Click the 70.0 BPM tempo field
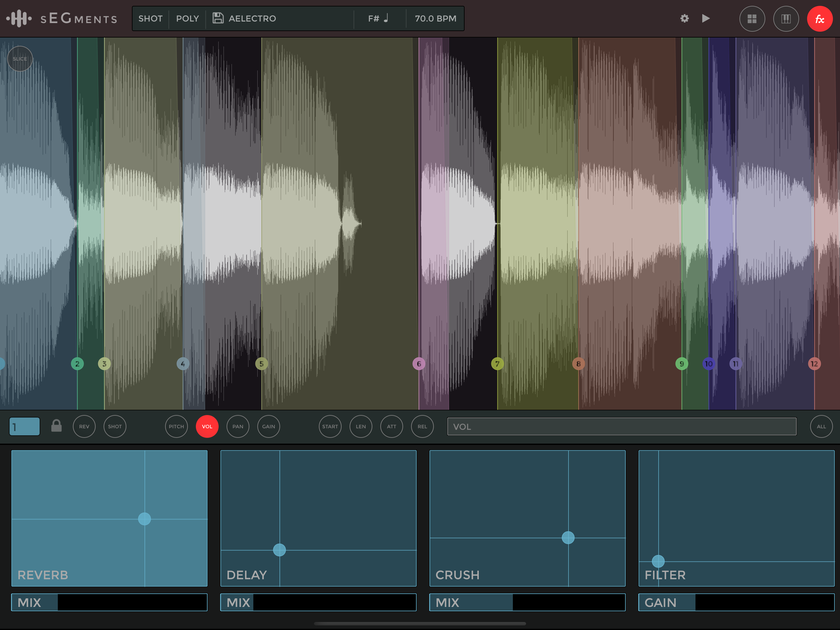840x630 pixels. coord(435,18)
